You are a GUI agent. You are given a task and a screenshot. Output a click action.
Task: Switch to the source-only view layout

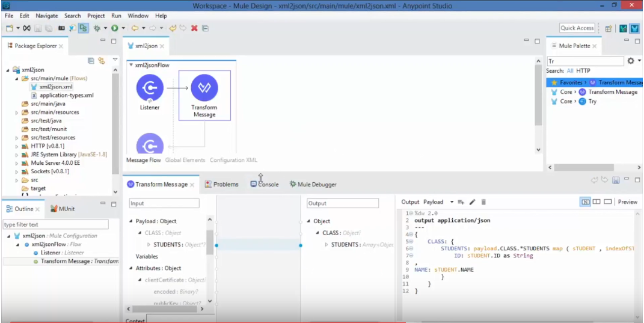[607, 202]
